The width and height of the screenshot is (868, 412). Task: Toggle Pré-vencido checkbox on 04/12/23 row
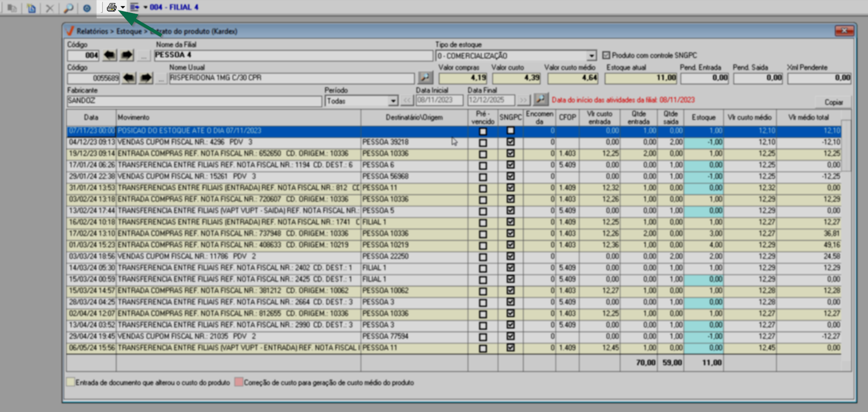pyautogui.click(x=483, y=142)
